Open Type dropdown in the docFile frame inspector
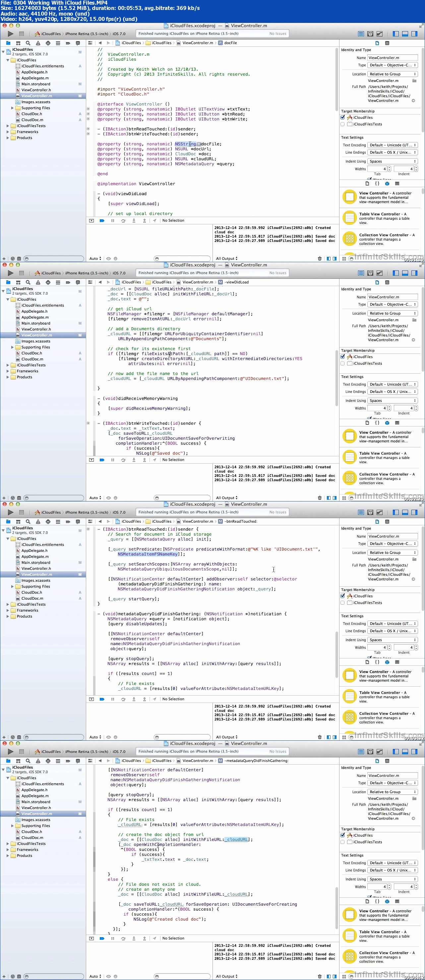This screenshot has height=980, width=425. pos(393,65)
